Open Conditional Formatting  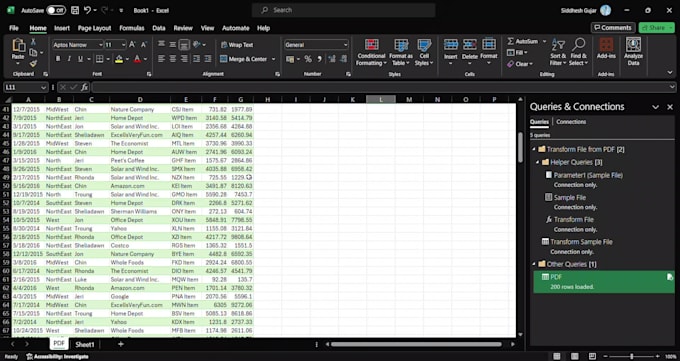pos(371,52)
